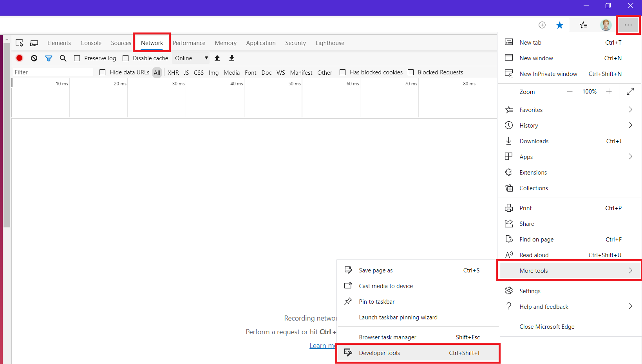
Task: Increase browser zoom with plus control
Action: [609, 91]
